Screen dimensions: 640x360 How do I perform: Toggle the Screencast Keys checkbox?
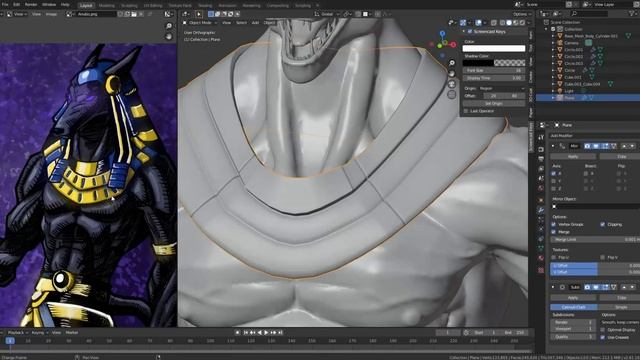(470, 31)
